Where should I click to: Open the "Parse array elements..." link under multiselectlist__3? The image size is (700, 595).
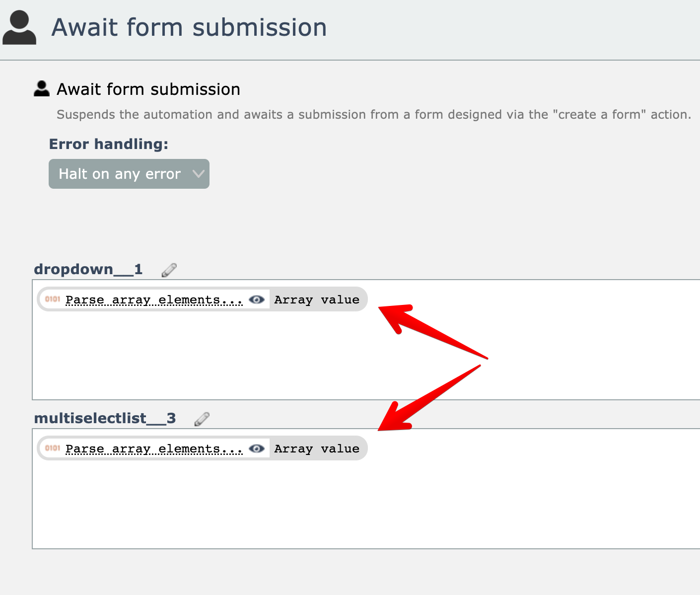154,448
